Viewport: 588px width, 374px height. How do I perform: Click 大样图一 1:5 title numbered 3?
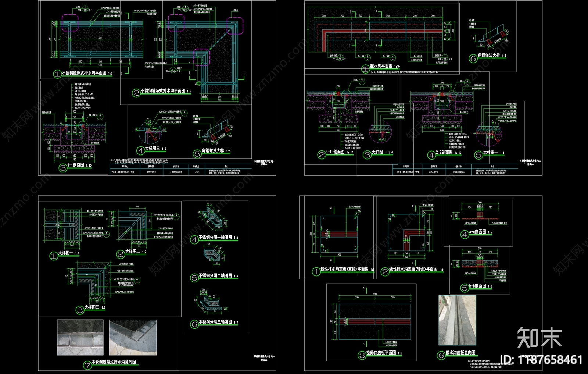tap(378, 153)
